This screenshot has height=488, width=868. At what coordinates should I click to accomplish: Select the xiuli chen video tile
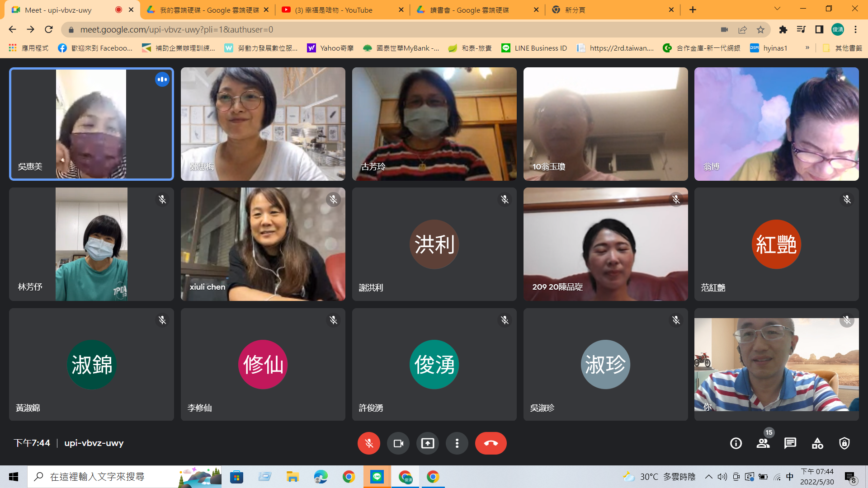[263, 244]
